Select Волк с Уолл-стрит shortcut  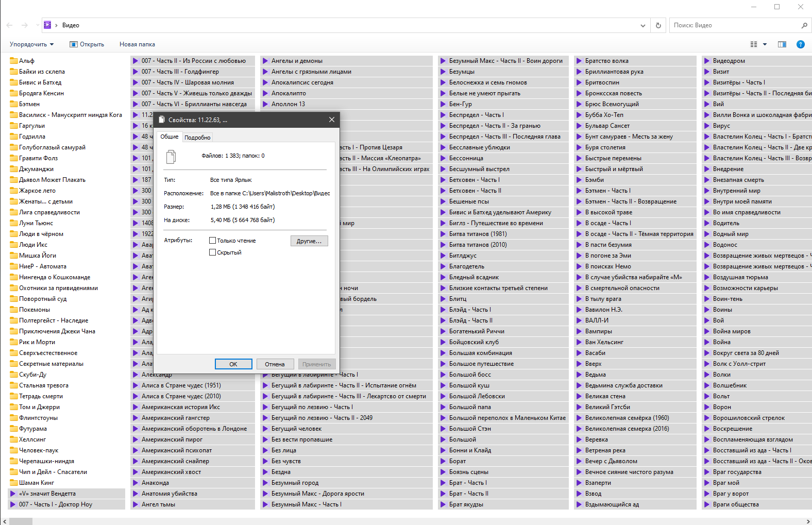click(x=757, y=364)
